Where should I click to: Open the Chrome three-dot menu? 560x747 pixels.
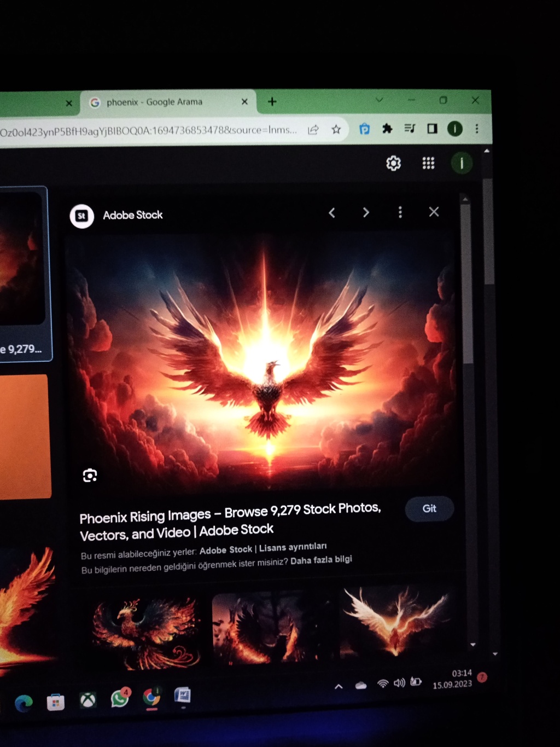(x=477, y=128)
